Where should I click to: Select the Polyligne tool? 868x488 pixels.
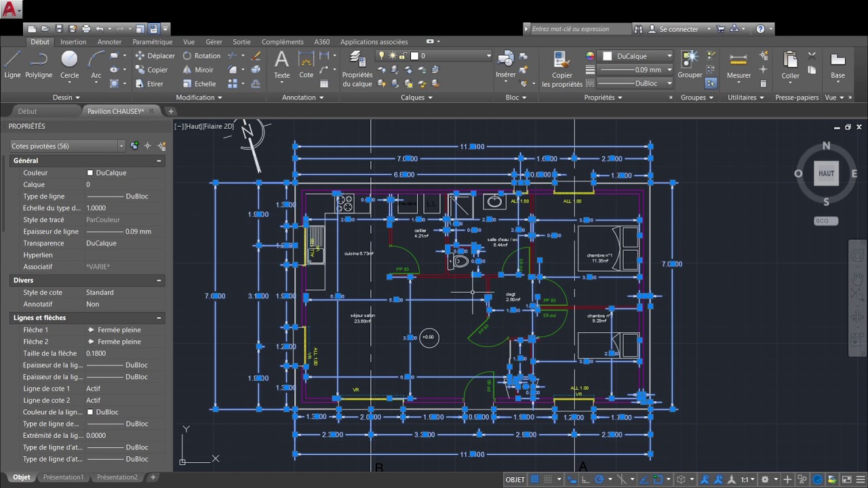[39, 65]
